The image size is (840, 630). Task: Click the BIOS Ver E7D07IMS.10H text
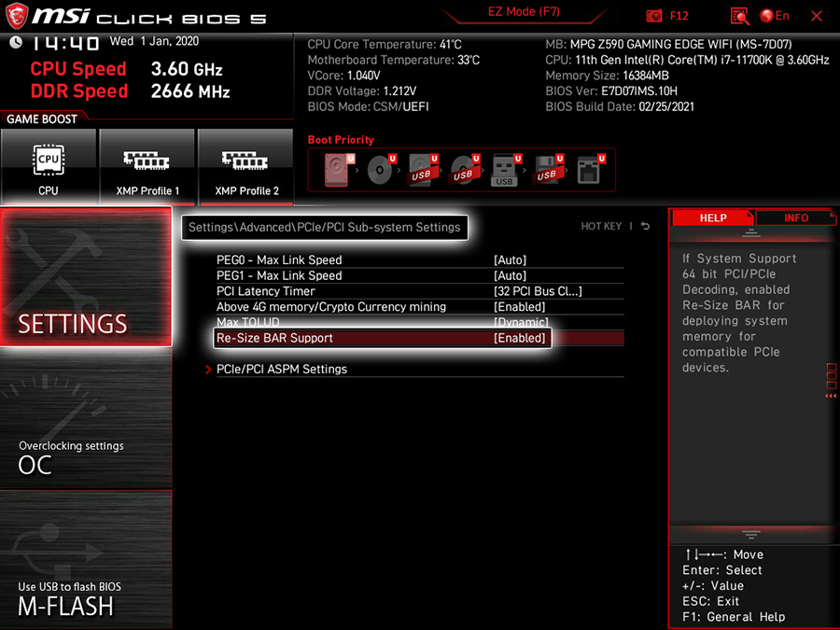pos(611,91)
